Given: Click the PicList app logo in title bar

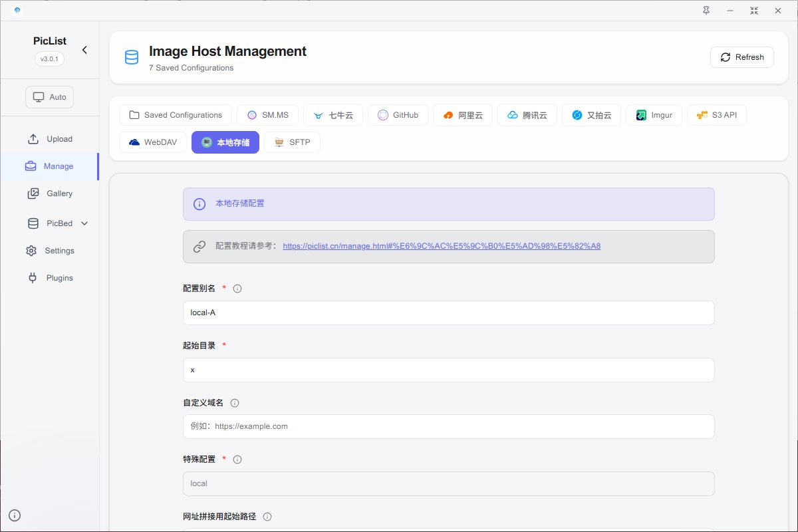Looking at the screenshot, I should click(x=17, y=10).
